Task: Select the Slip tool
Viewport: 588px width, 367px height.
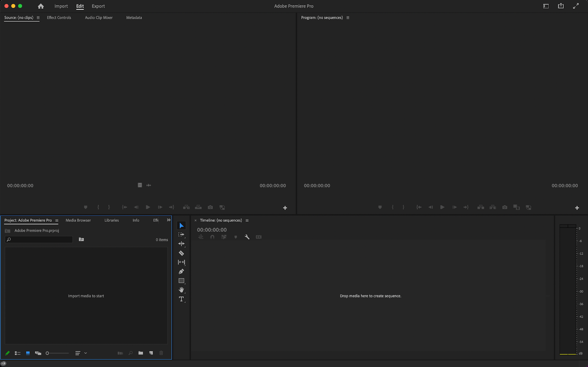Action: pyautogui.click(x=181, y=262)
